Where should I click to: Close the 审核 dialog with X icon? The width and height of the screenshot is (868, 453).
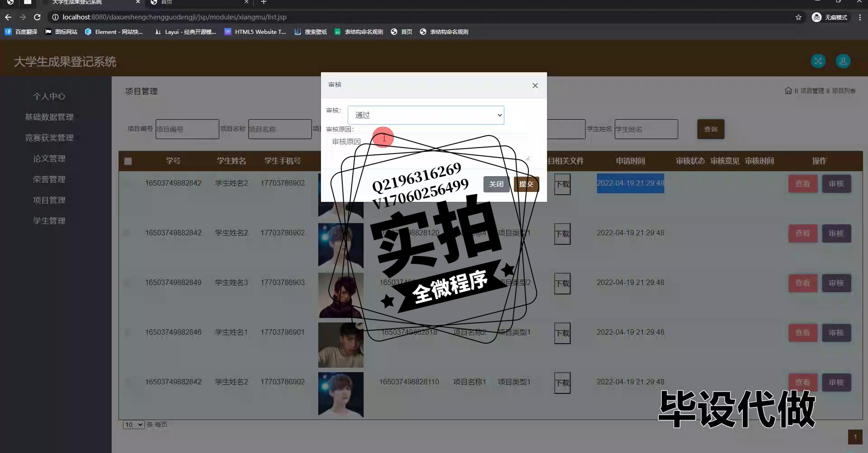tap(535, 85)
